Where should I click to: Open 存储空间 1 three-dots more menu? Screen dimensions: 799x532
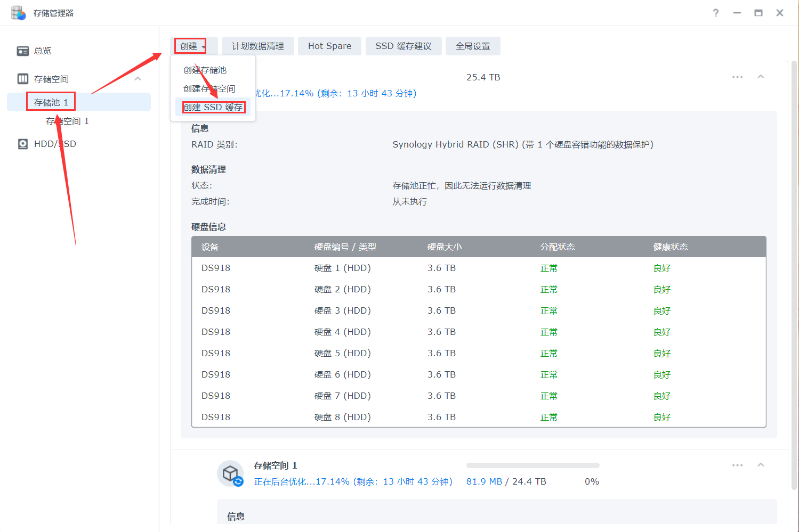[x=737, y=465]
